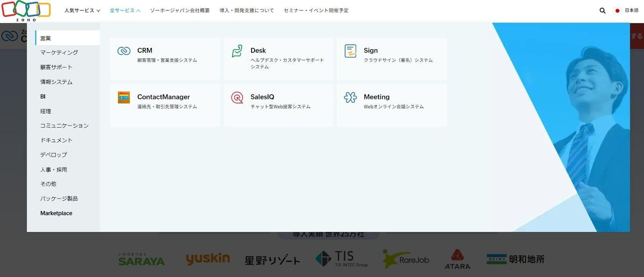The image size is (644, 277).
Task: Select the 営業 category tab
Action: 67,38
